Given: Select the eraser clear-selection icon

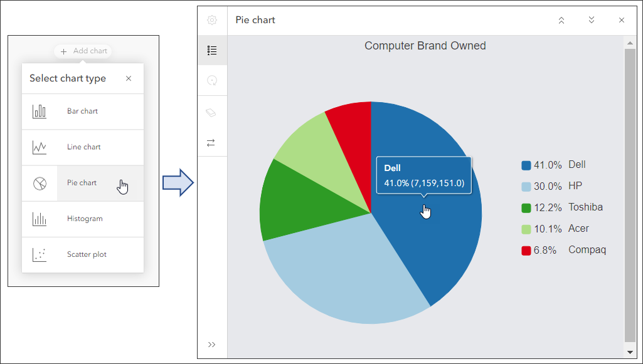Looking at the screenshot, I should [212, 112].
